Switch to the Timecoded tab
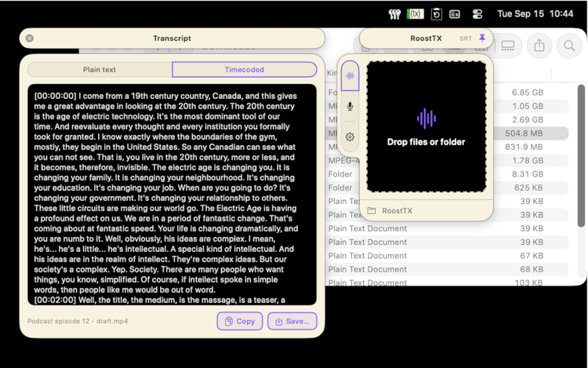Screen dimensions: 588x368 tap(244, 69)
